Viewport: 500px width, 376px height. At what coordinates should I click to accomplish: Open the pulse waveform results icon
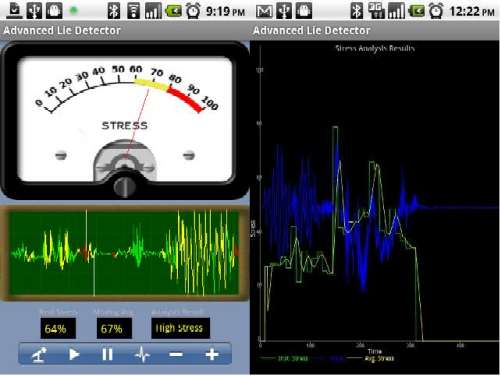point(142,354)
